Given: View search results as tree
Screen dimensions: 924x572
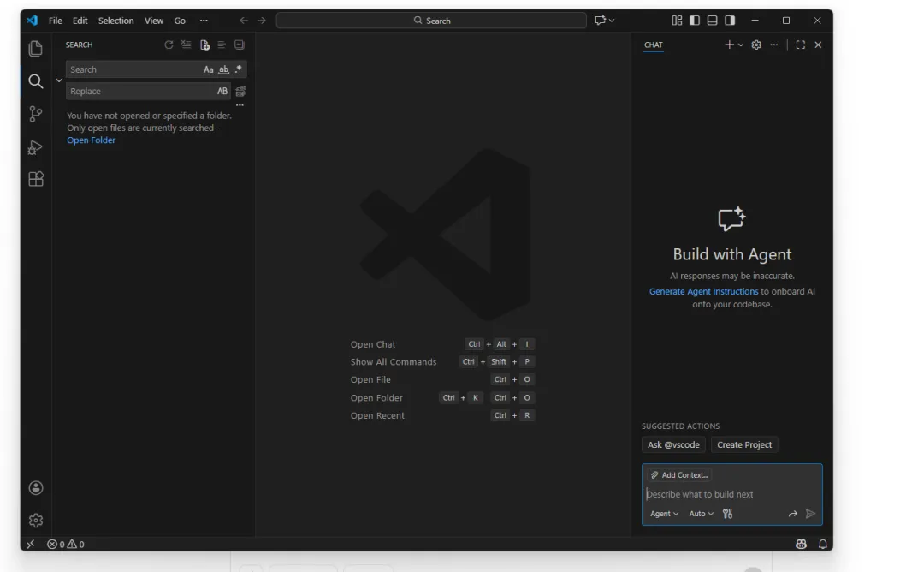Looking at the screenshot, I should click(222, 45).
